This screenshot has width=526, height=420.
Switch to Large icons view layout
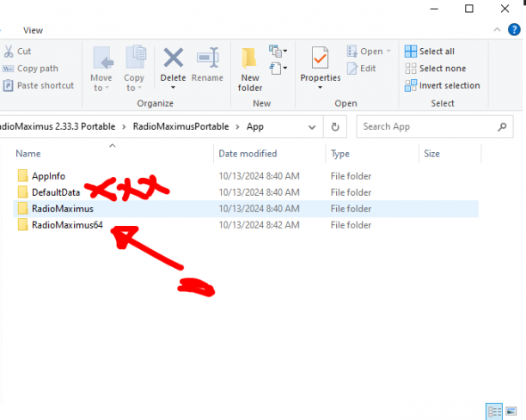click(511, 411)
